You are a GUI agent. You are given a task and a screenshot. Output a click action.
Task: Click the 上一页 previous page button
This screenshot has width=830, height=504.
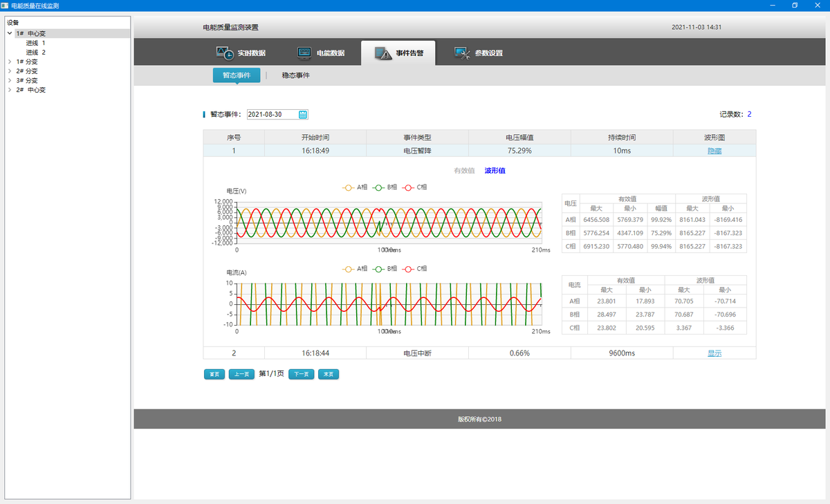[x=241, y=374]
